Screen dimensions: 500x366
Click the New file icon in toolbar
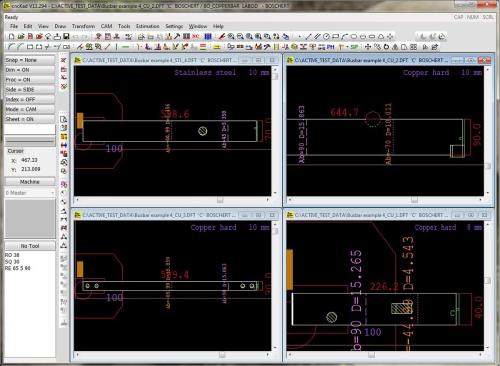tap(12, 36)
